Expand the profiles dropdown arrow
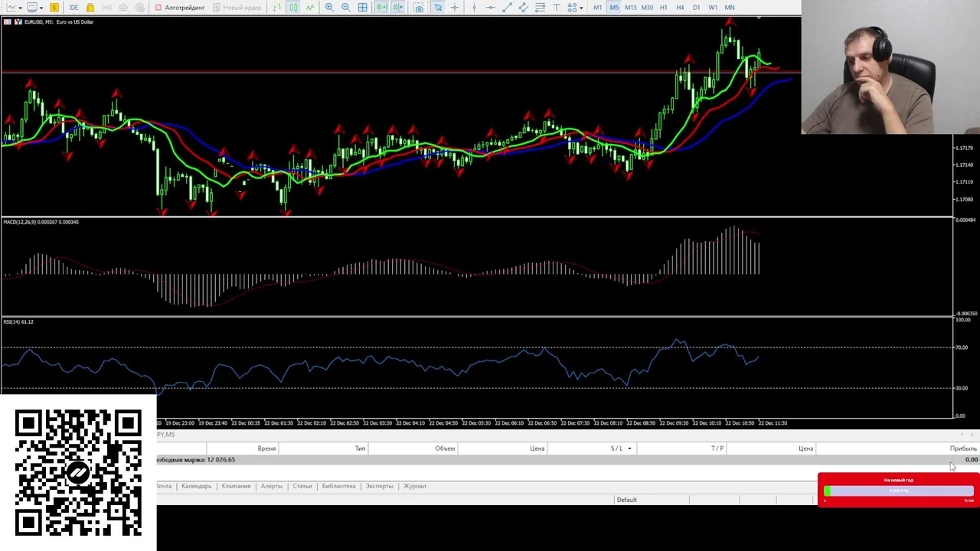This screenshot has width=980, height=551. 41,8
